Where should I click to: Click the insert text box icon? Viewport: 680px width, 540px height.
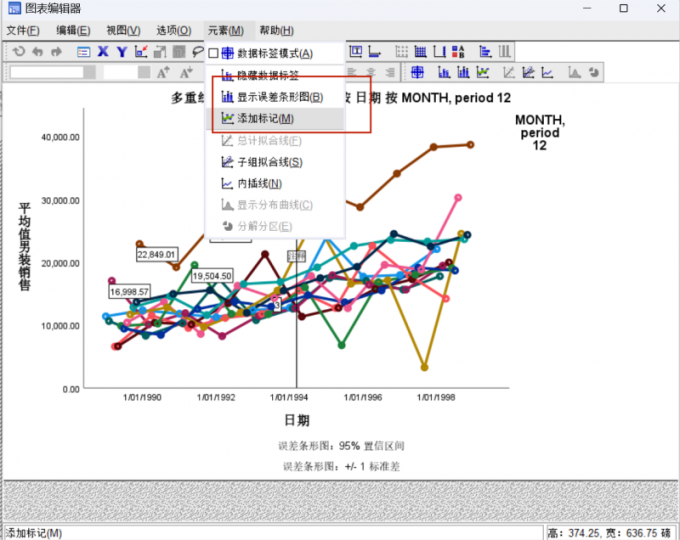pyautogui.click(x=356, y=51)
